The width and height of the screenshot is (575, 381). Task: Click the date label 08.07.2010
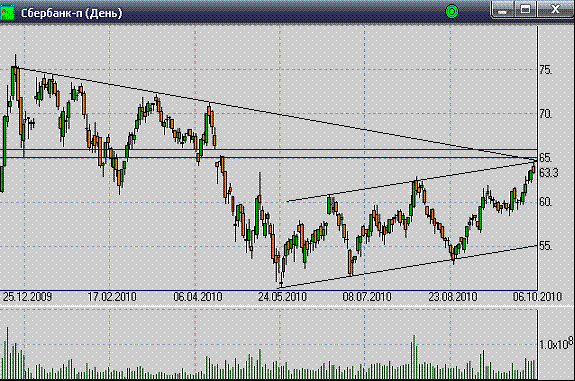point(367,297)
